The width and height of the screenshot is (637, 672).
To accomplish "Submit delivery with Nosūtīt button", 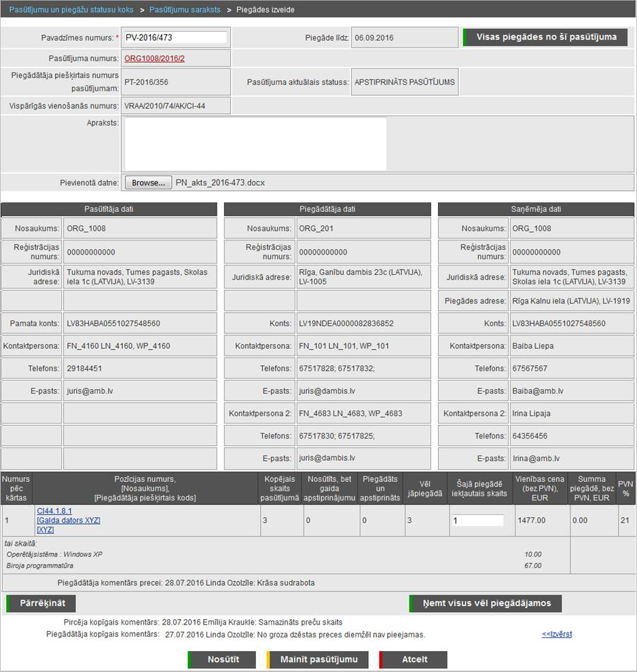I will point(223,659).
